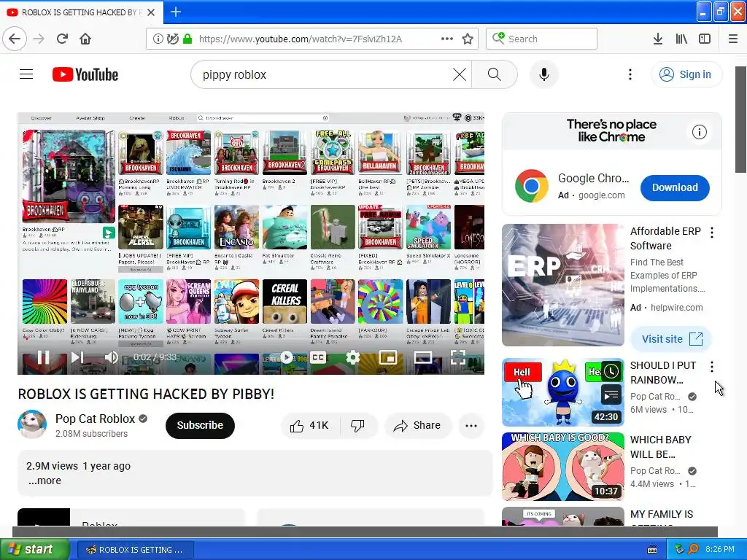Image resolution: width=747 pixels, height=560 pixels.
Task: Open Affordable ERP Software ad thumbnail
Action: coord(563,285)
